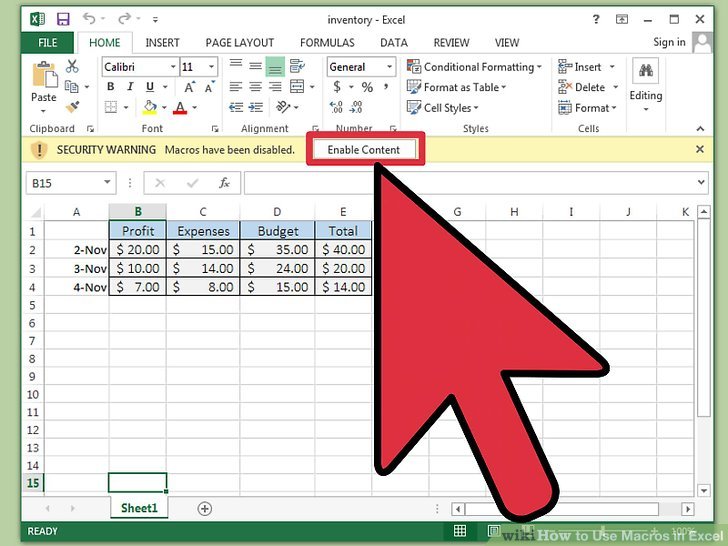
Task: Copy selection using the Copy icon
Action: point(71,86)
